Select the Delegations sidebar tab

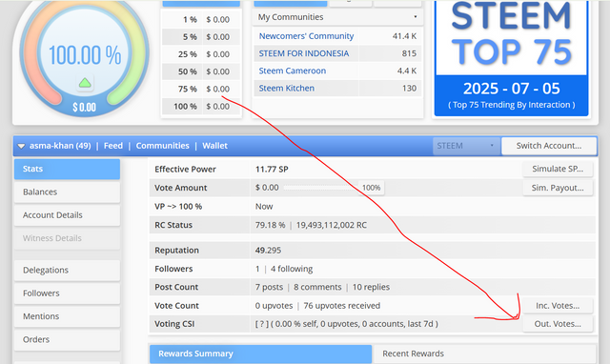67,271
